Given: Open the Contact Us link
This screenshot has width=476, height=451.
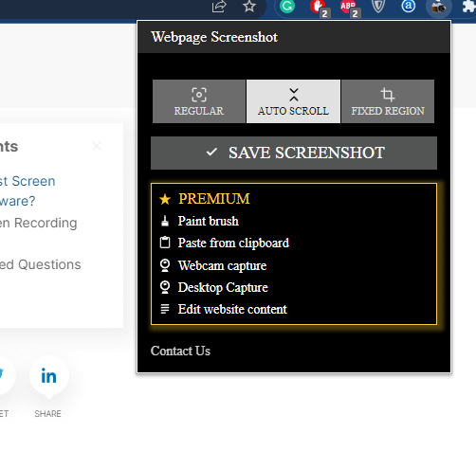Looking at the screenshot, I should (180, 351).
